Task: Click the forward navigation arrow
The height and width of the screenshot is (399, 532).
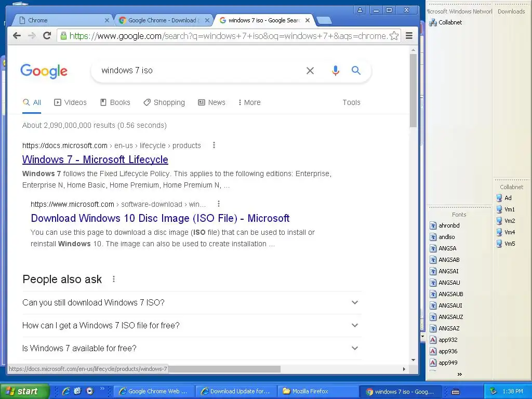Action: (x=32, y=35)
